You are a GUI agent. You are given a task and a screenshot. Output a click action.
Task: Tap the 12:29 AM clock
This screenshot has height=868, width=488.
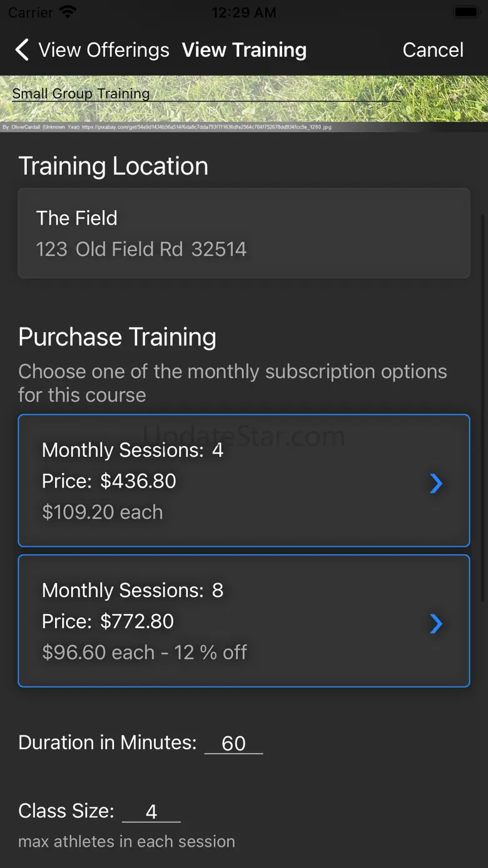point(243,12)
